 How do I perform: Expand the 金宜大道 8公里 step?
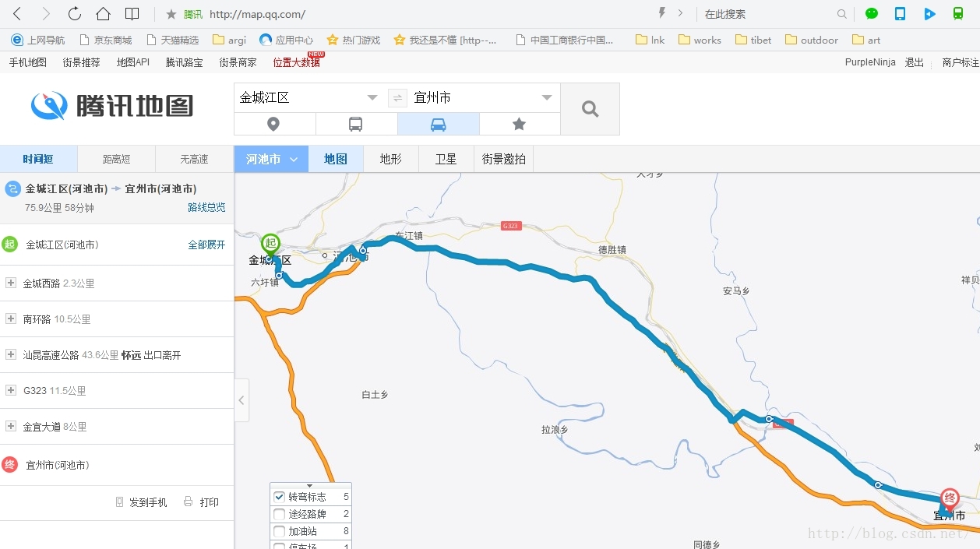[11, 427]
